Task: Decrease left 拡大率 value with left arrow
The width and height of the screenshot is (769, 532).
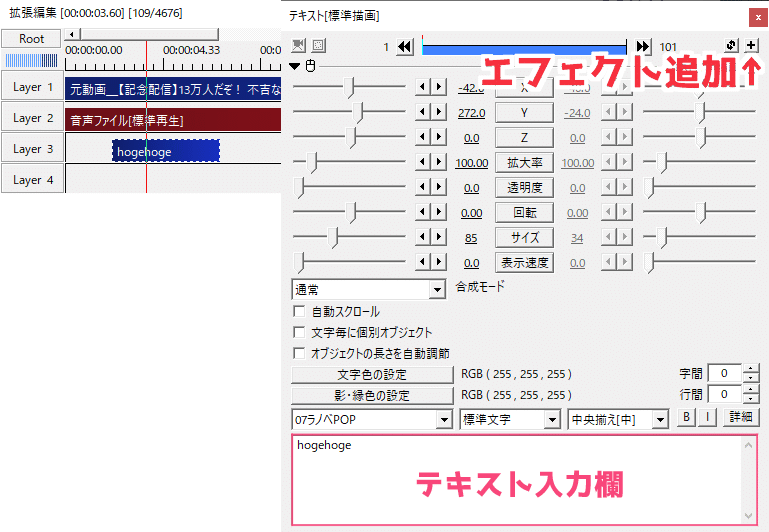Action: 422,162
